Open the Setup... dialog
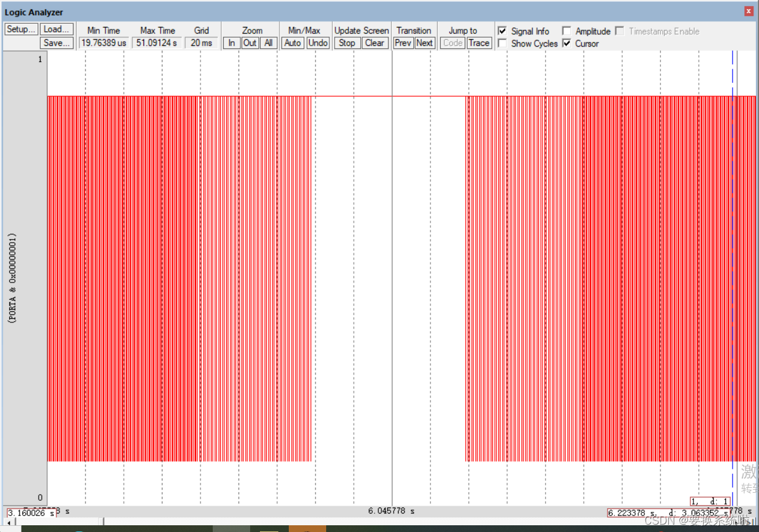This screenshot has width=759, height=532. pos(21,29)
